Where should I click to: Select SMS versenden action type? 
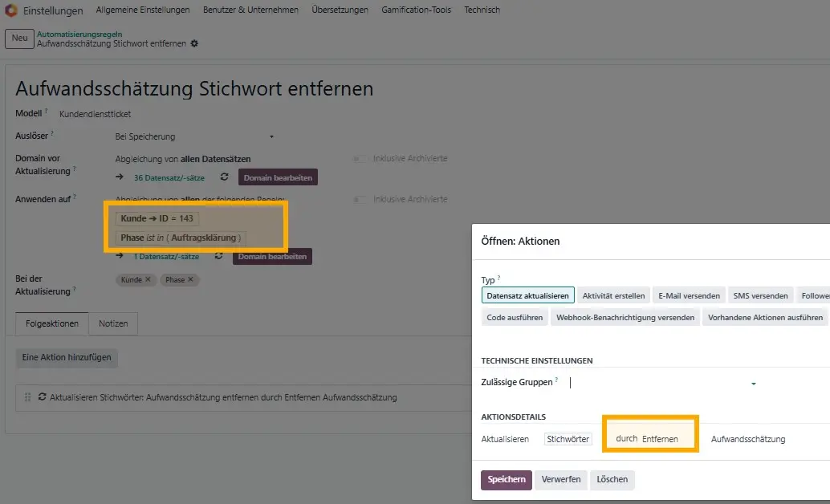(760, 295)
